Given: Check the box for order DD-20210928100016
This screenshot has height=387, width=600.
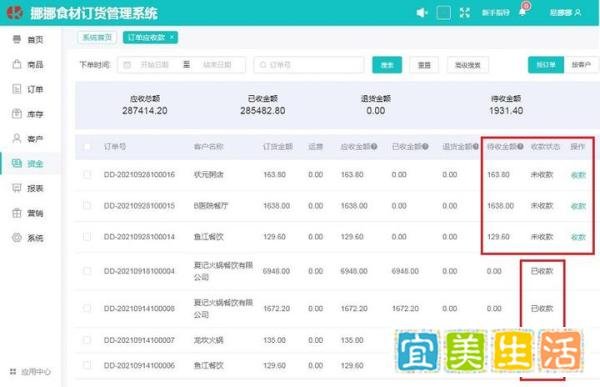Looking at the screenshot, I should point(87,175).
